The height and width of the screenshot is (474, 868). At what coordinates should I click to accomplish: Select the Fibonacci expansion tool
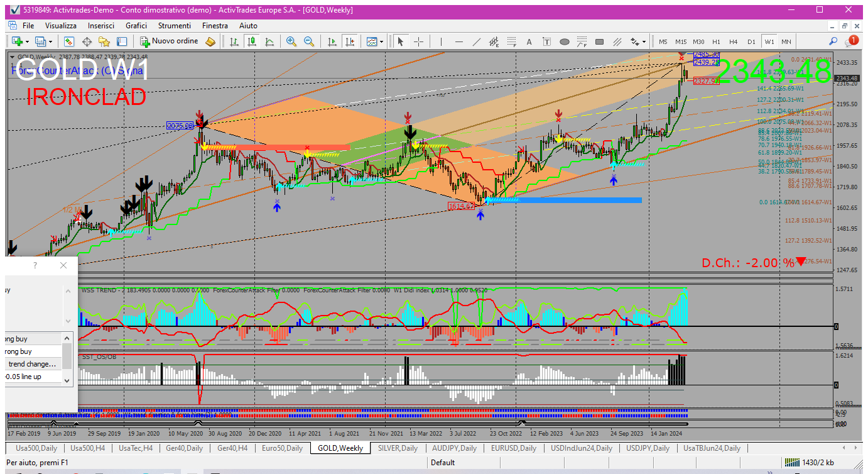click(x=582, y=41)
